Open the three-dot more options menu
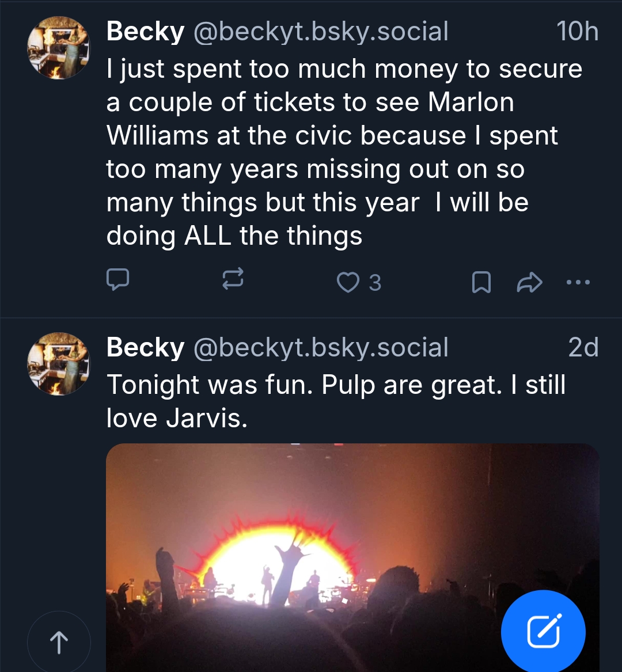Screen dimensions: 622x672 point(578,282)
